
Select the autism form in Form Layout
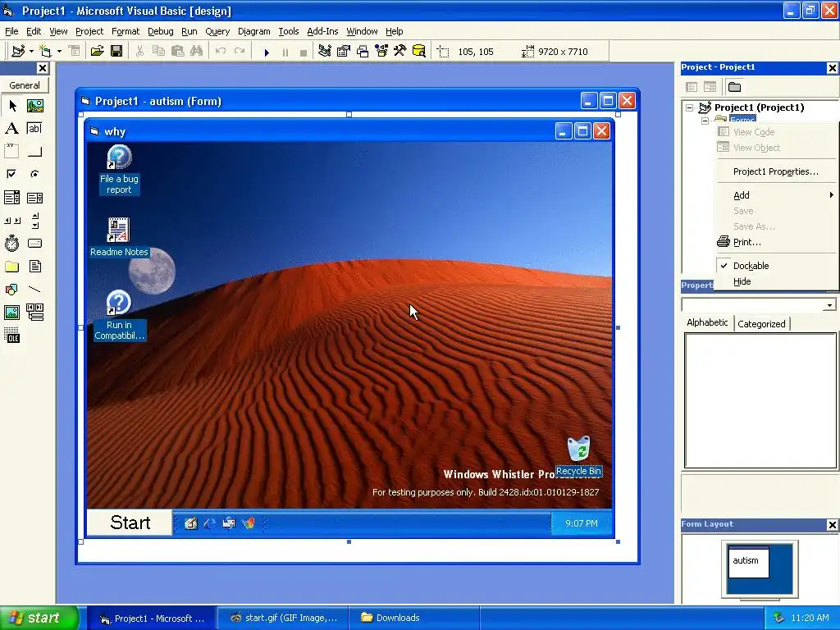[748, 562]
